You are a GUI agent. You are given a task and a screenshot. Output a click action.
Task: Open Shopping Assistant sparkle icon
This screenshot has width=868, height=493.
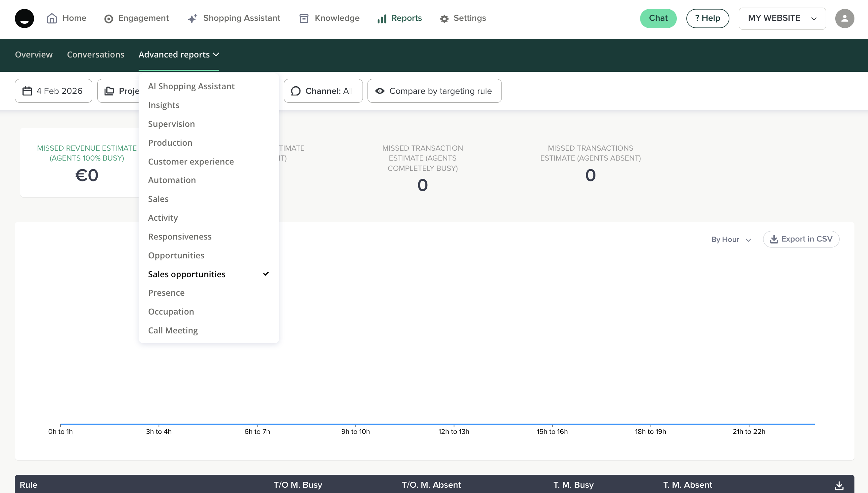[x=193, y=19]
